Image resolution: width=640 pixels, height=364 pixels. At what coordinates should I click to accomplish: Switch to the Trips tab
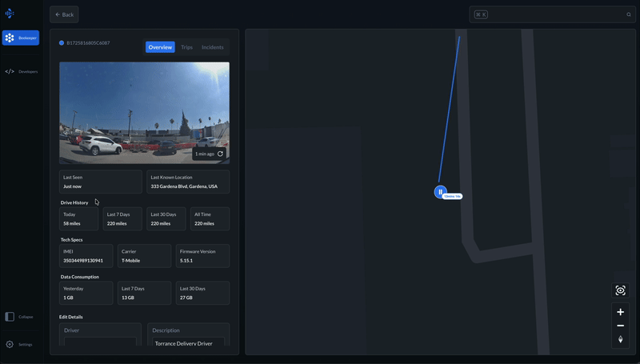(186, 47)
